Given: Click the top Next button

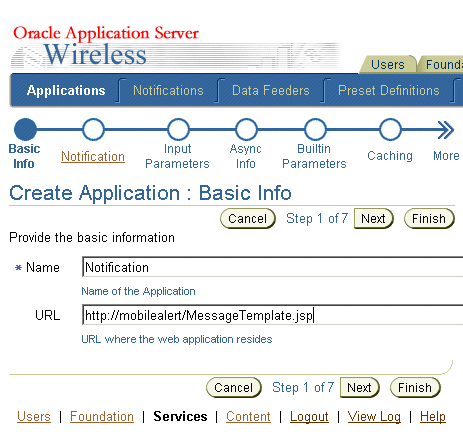Looking at the screenshot, I should click(x=374, y=219).
